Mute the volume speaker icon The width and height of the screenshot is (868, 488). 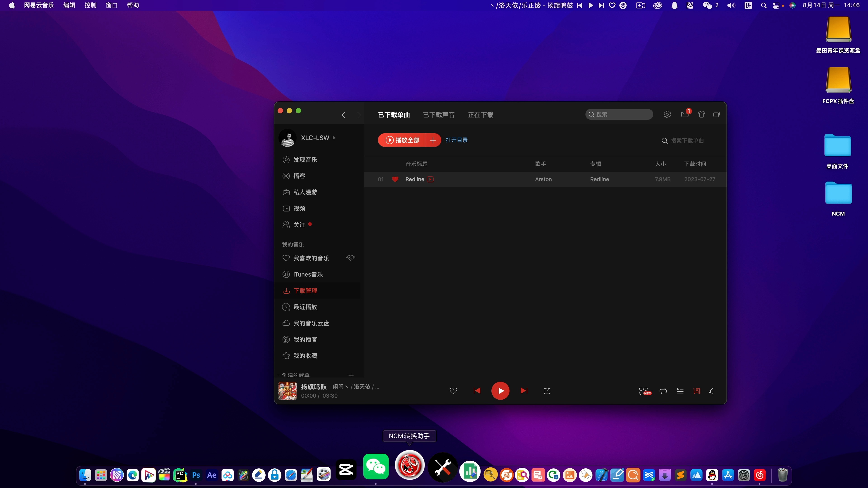(x=711, y=391)
